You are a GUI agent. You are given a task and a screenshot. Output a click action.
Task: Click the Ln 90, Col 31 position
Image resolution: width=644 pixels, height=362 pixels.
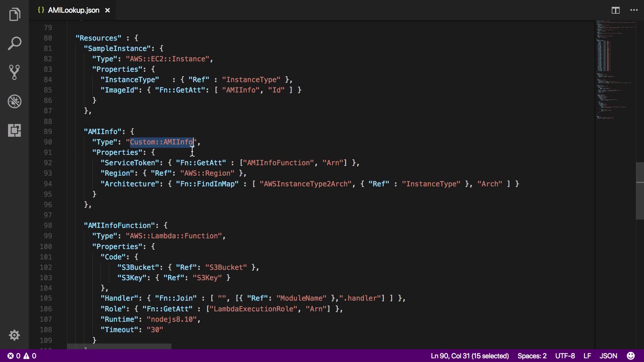470,356
